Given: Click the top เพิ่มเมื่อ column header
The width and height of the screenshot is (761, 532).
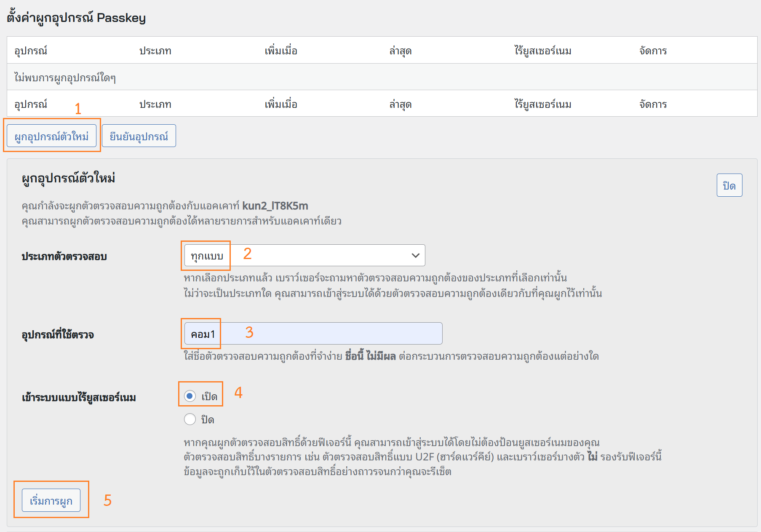Looking at the screenshot, I should pyautogui.click(x=280, y=51).
